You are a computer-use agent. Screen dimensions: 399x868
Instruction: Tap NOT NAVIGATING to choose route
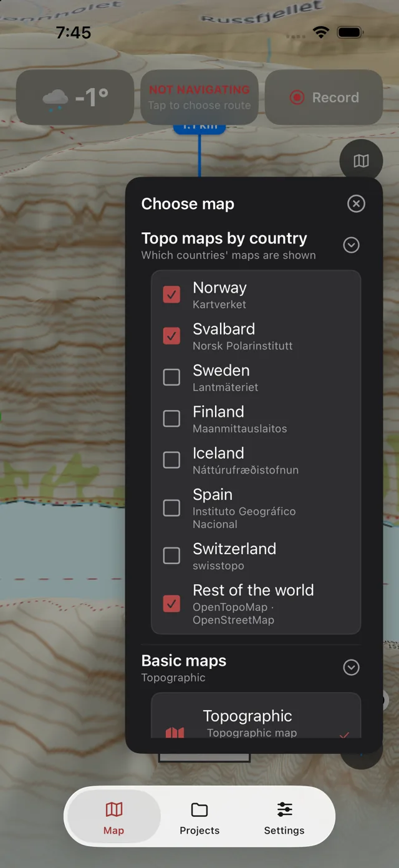tap(199, 97)
